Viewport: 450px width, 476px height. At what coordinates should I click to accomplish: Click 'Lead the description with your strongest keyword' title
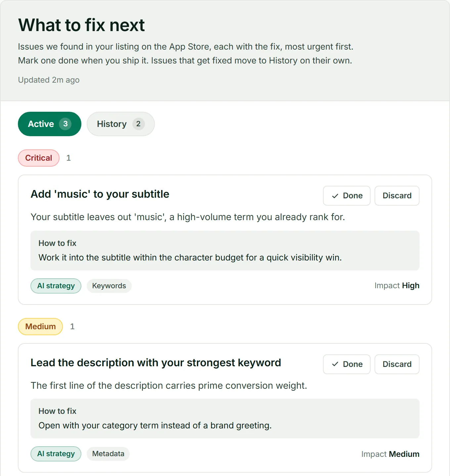pos(156,363)
